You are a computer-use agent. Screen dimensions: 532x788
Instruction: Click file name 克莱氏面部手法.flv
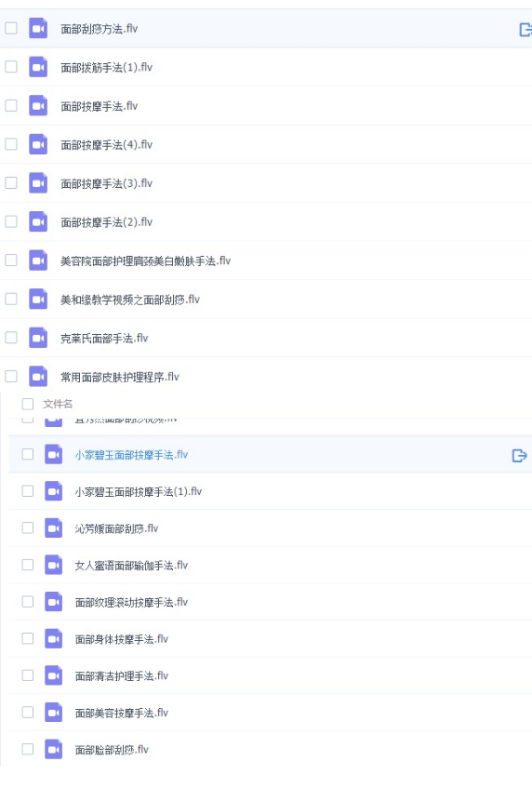[104, 339]
